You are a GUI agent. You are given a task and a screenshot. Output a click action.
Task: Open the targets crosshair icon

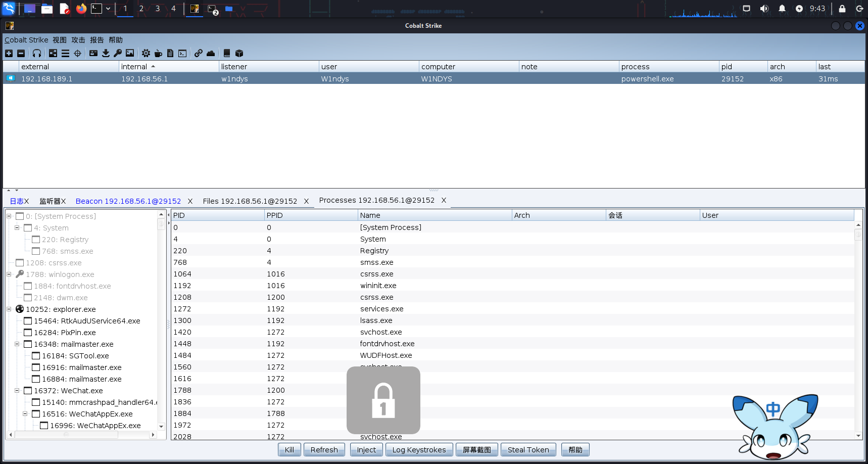tap(77, 53)
